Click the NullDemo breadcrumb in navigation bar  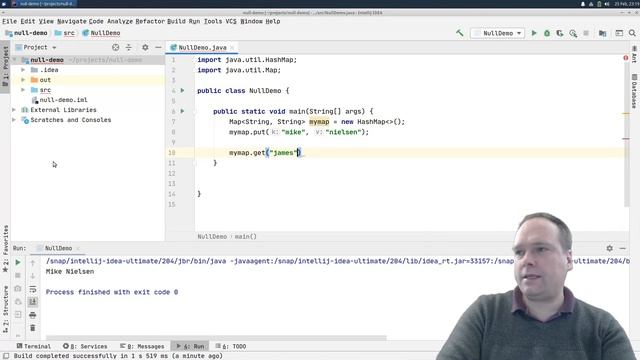(x=101, y=33)
